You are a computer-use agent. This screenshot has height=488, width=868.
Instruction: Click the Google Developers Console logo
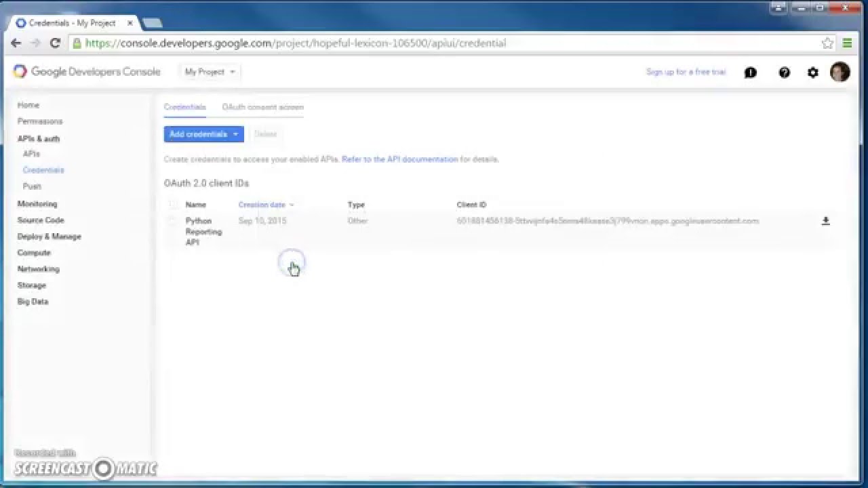coord(87,71)
